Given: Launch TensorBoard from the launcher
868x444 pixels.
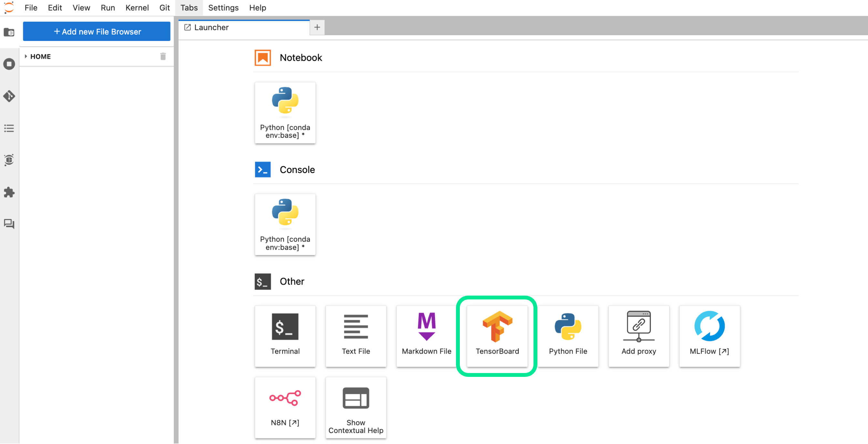Looking at the screenshot, I should click(x=497, y=336).
